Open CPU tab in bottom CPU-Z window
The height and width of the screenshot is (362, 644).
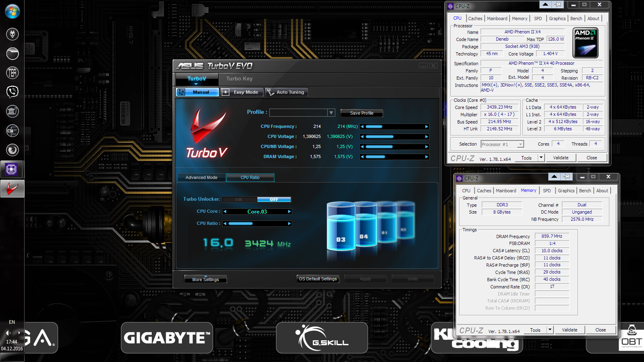[466, 191]
